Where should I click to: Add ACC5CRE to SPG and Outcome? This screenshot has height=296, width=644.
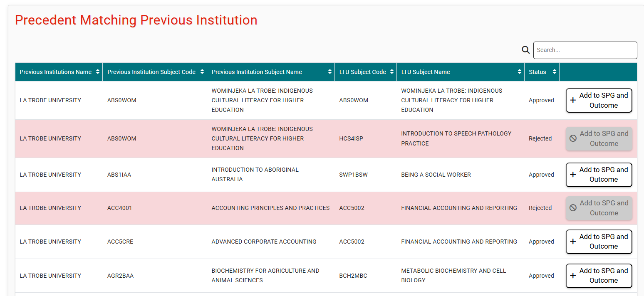(599, 242)
